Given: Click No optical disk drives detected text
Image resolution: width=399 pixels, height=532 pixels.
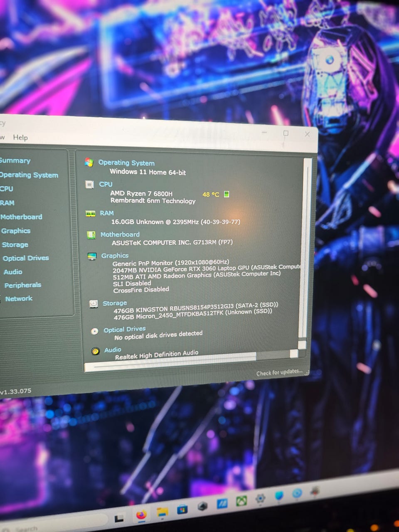Looking at the screenshot, I should (158, 335).
